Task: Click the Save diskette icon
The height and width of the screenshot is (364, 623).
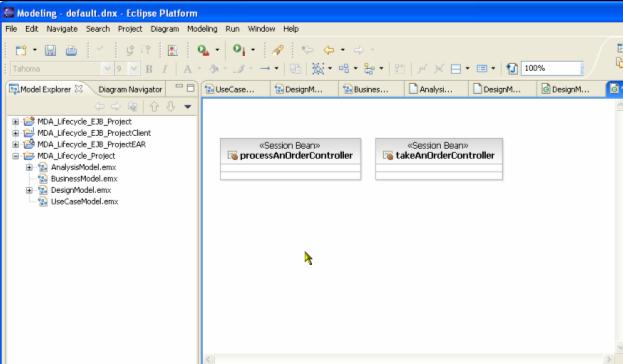Action: tap(50, 50)
